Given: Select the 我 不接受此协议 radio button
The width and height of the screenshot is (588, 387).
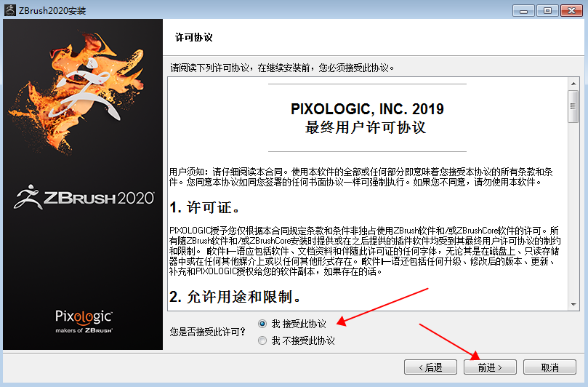Looking at the screenshot, I should pyautogui.click(x=262, y=340).
